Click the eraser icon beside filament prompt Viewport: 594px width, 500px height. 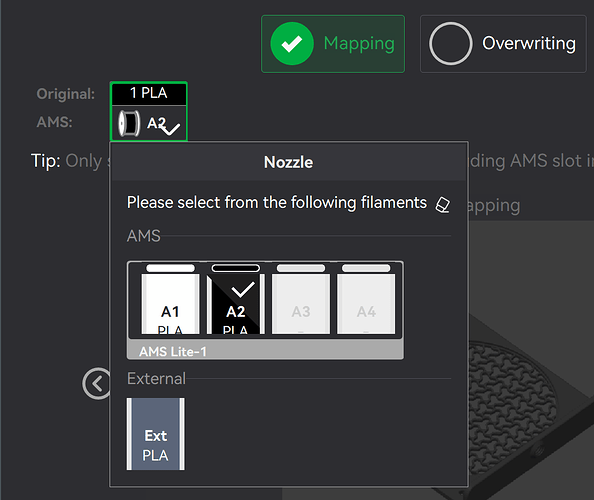(442, 205)
